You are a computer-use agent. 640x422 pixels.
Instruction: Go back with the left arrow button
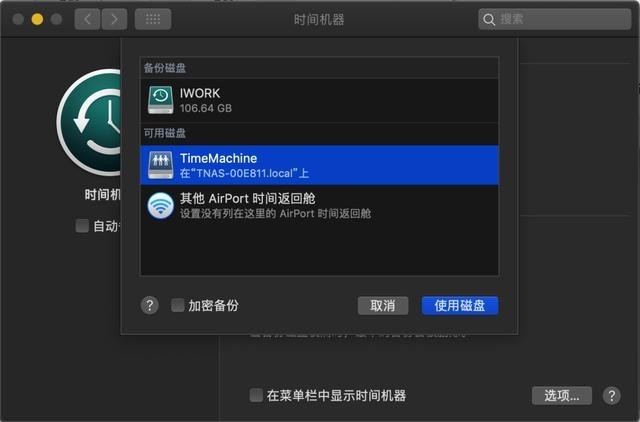(x=87, y=19)
